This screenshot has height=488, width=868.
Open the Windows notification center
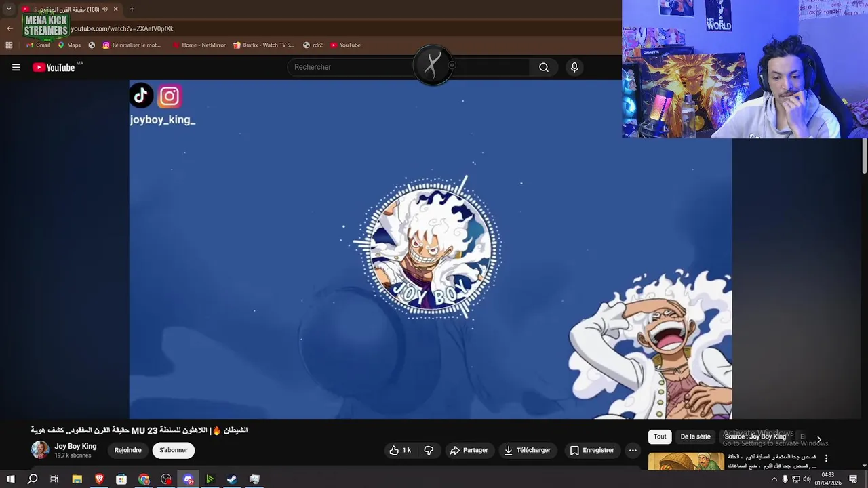(853, 479)
